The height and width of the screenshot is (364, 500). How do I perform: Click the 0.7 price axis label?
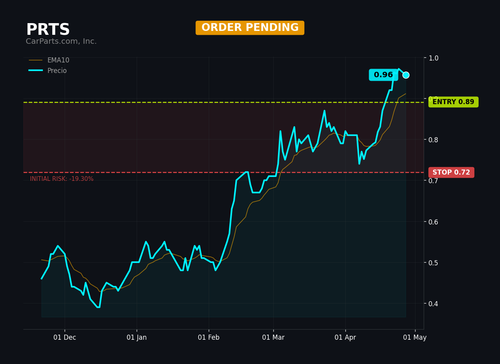(433, 181)
